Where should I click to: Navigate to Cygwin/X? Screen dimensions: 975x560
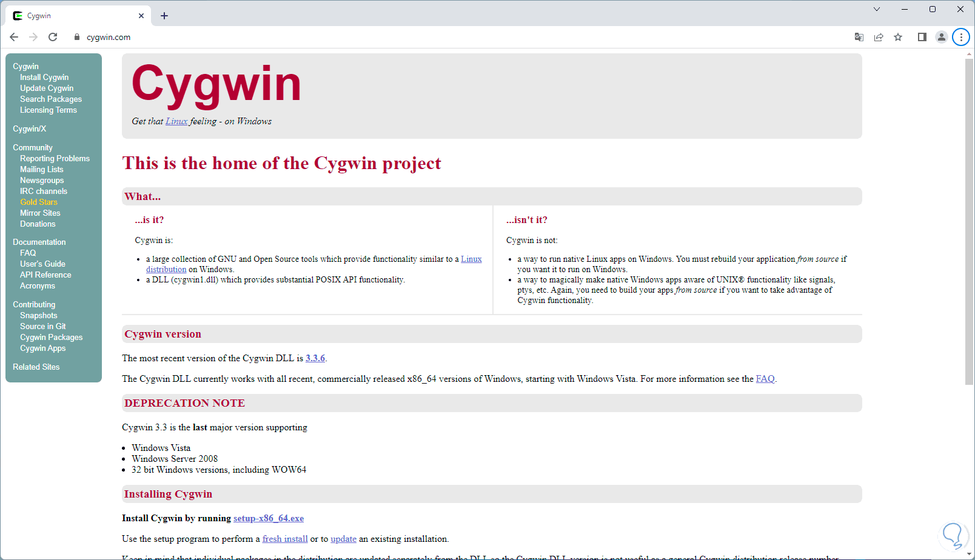tap(30, 129)
